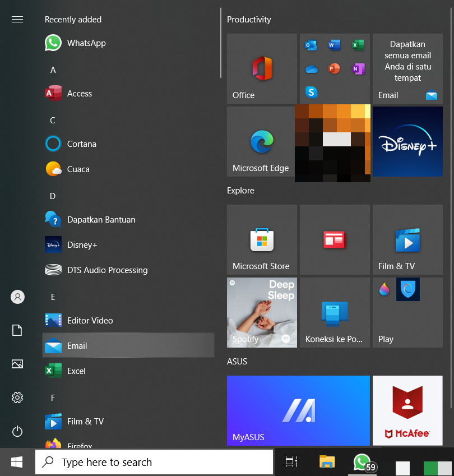
Task: Open the Disney+ tile
Action: [407, 141]
